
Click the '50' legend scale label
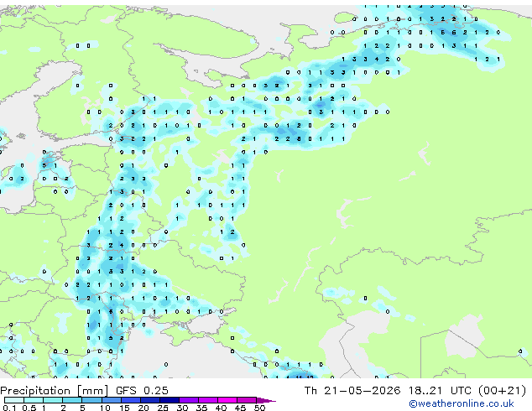coord(260,408)
